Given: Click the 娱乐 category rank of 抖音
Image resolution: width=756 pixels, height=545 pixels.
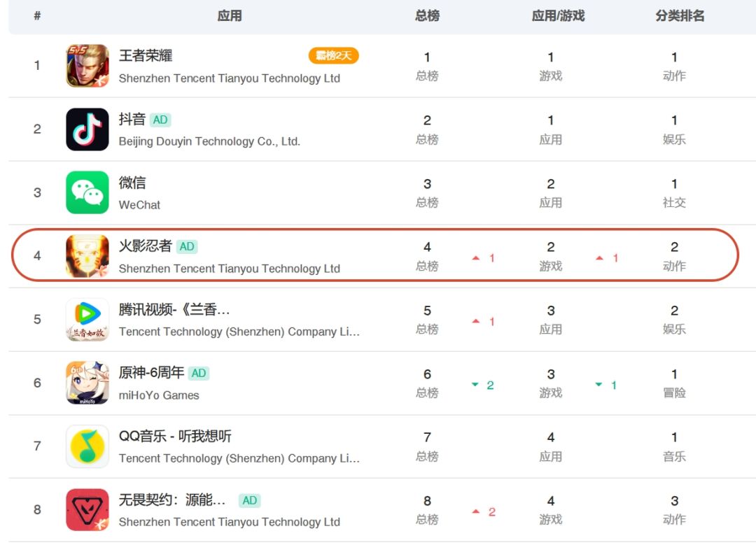Looking at the screenshot, I should point(674,131).
